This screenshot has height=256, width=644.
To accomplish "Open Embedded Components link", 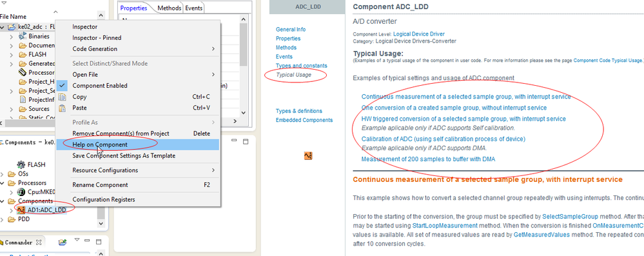I will coord(304,120).
